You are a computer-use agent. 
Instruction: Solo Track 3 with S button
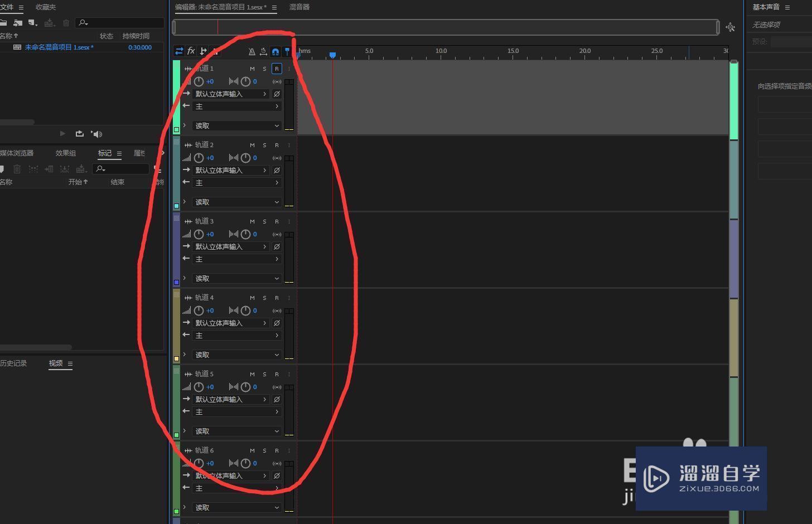tap(264, 221)
